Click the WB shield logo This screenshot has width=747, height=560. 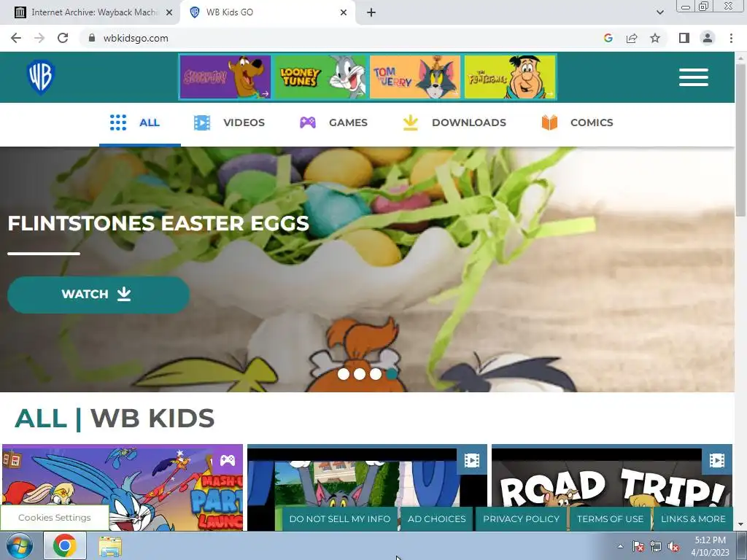point(41,77)
